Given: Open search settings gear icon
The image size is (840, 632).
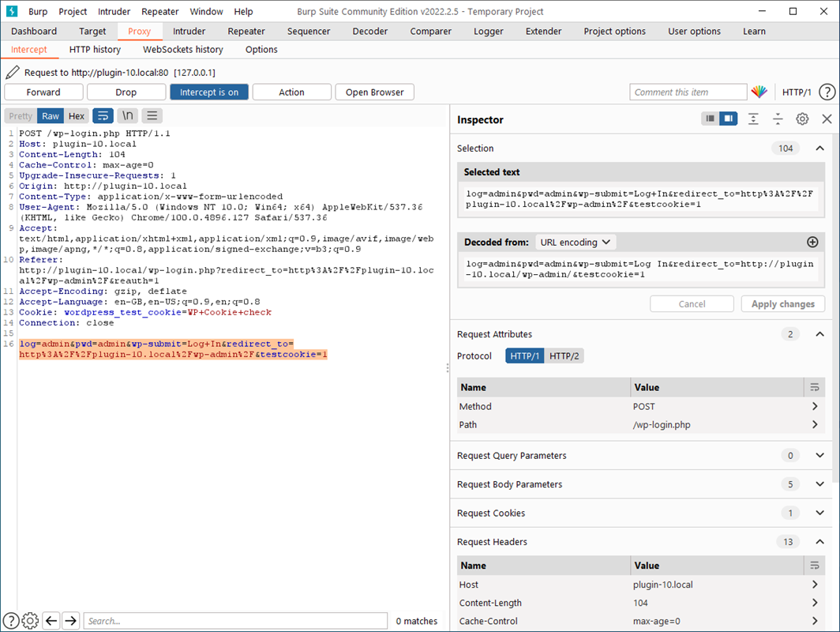Looking at the screenshot, I should coord(30,621).
